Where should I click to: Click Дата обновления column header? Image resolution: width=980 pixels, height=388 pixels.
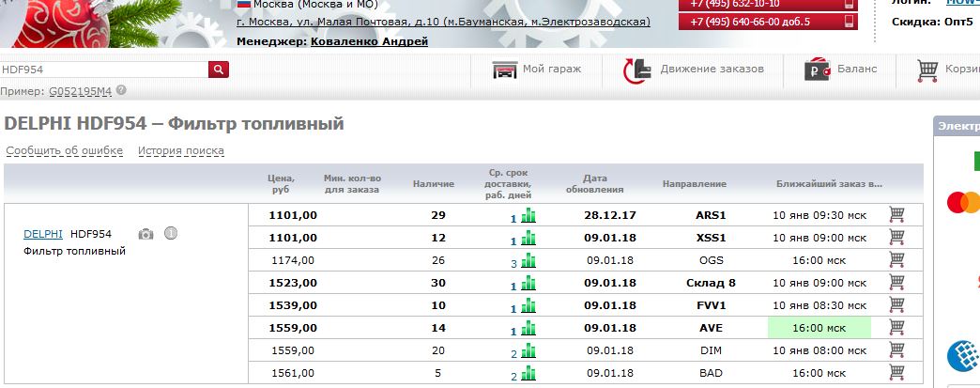(x=595, y=184)
